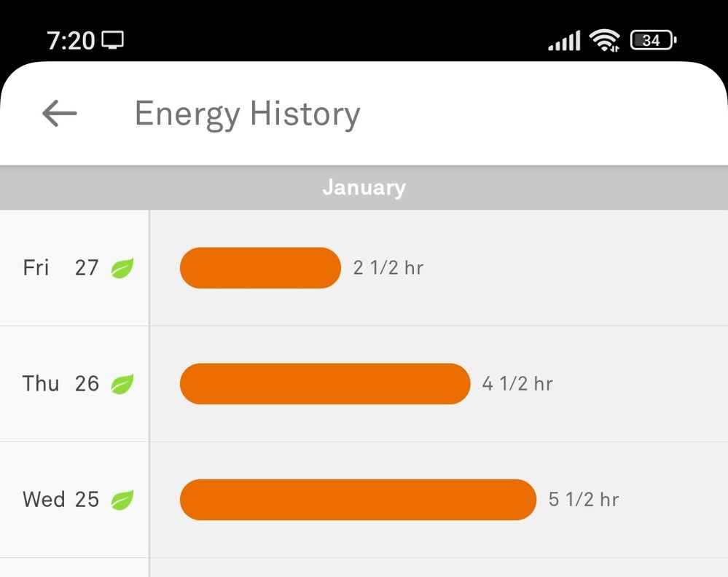Tap the 7:20 clock in status bar

pyautogui.click(x=71, y=41)
